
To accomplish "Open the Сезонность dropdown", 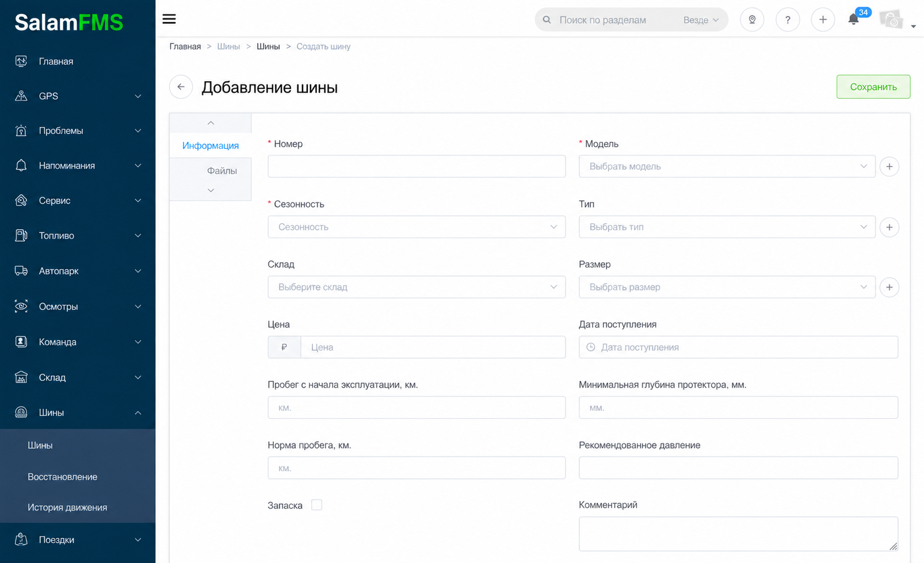I will point(417,227).
